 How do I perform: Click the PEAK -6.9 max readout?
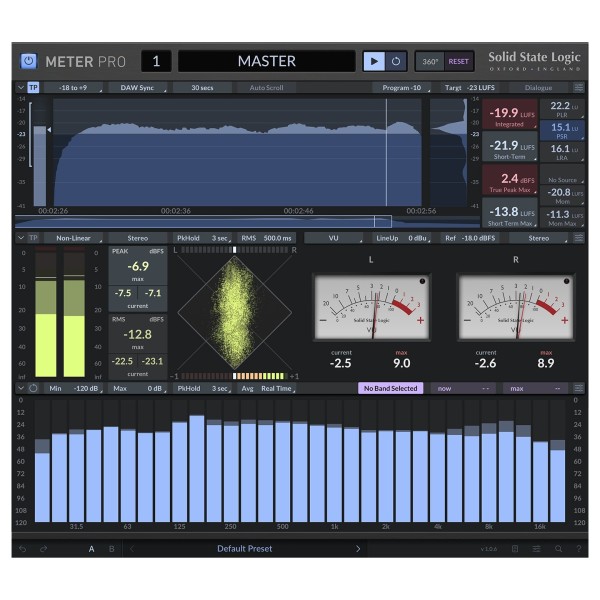click(x=138, y=266)
